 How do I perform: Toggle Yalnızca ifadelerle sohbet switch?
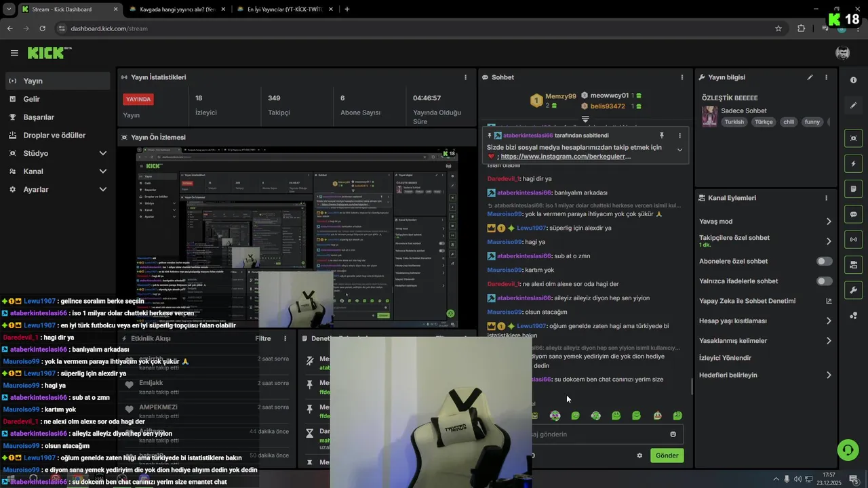[824, 281]
